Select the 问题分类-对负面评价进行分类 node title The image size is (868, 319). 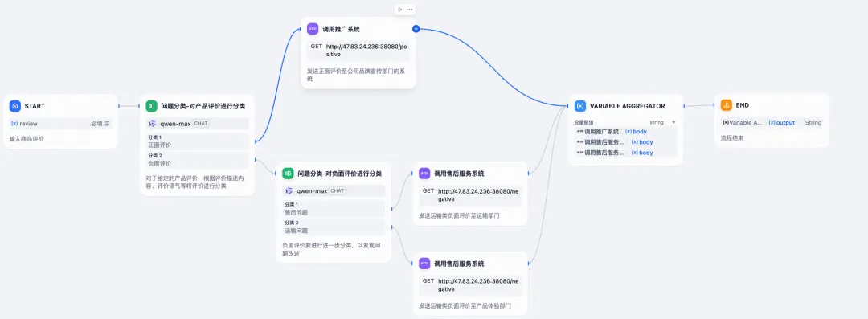click(339, 174)
